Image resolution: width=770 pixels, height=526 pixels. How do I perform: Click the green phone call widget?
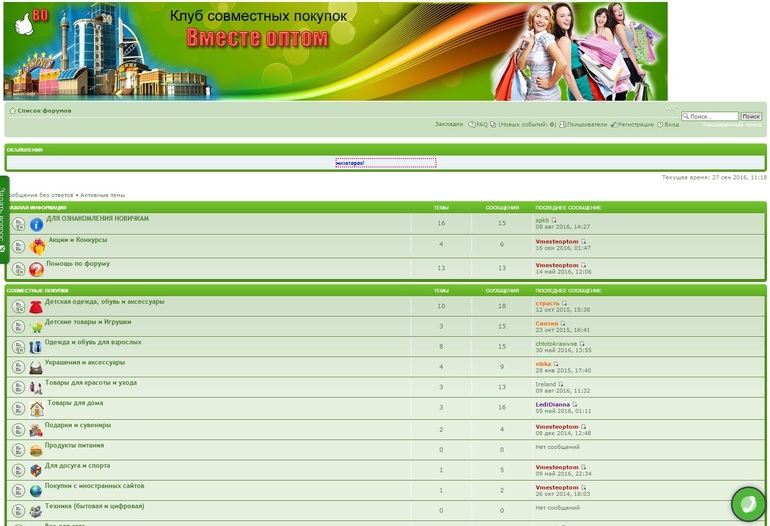(x=747, y=504)
